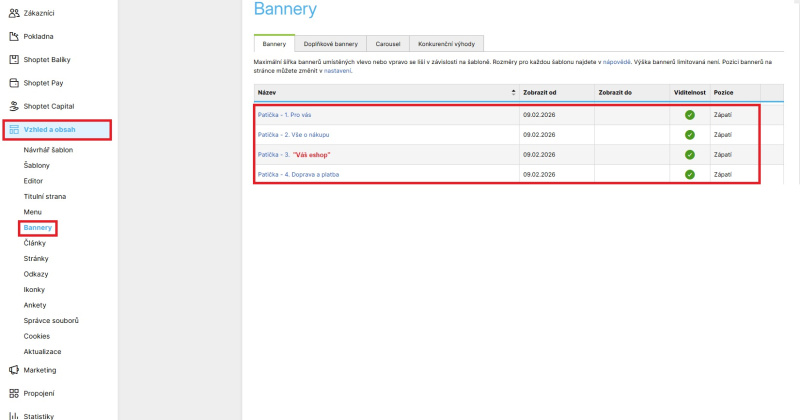
Task: Open Odkazy submenu item
Action: (x=36, y=274)
